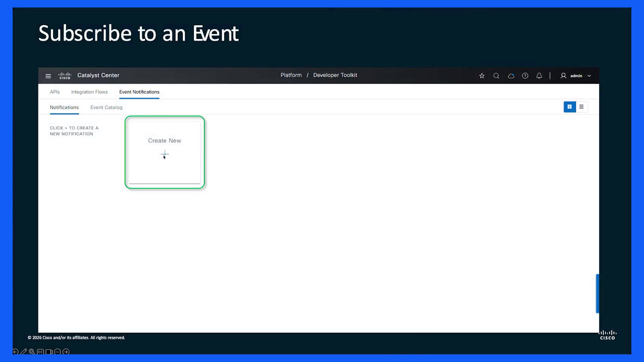Switch to card grid view
This screenshot has height=362, width=644.
(570, 107)
